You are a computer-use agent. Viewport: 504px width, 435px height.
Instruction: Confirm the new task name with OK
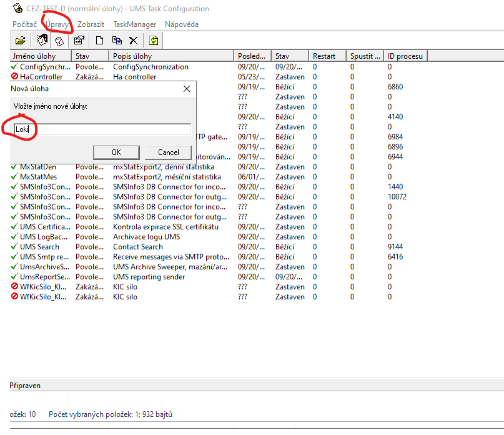click(x=116, y=152)
